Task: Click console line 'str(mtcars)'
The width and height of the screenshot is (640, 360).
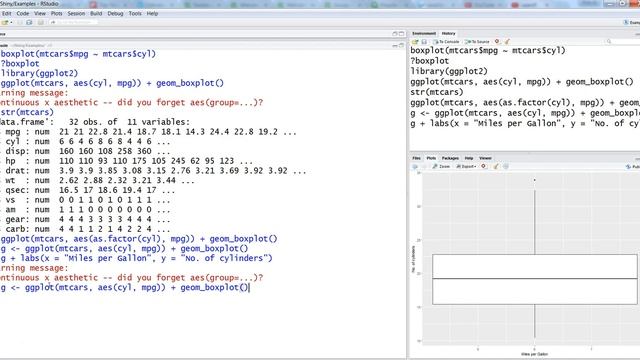Action: 27,112
